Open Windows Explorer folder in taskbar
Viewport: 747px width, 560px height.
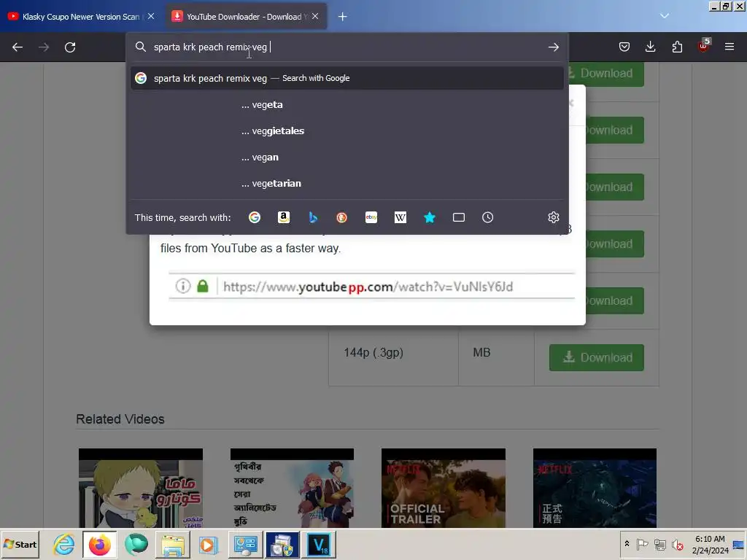click(172, 544)
